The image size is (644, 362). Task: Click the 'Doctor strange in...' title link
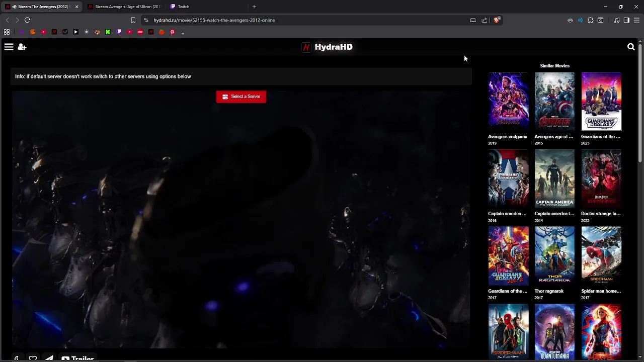coord(601,214)
